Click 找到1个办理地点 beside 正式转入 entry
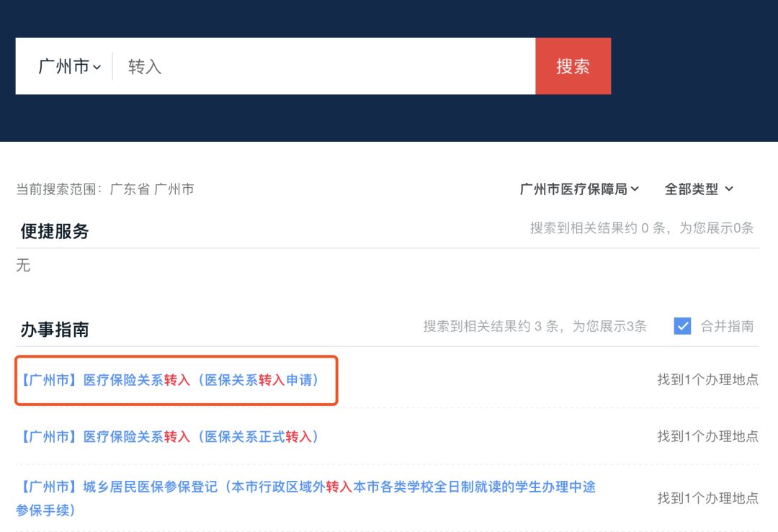This screenshot has height=532, width=778. pos(708,436)
